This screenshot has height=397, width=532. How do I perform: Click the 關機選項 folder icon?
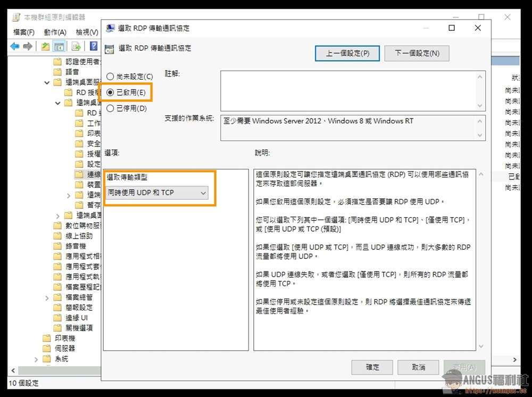pyautogui.click(x=57, y=328)
